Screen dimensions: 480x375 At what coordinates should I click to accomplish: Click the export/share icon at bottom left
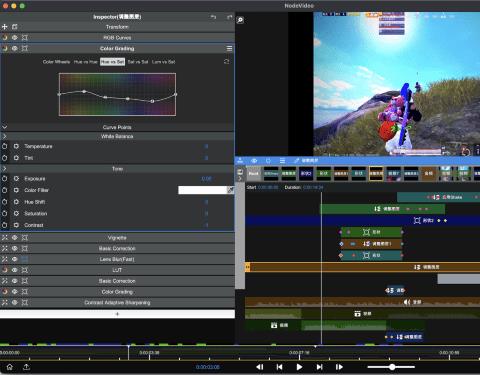pyautogui.click(x=26, y=367)
